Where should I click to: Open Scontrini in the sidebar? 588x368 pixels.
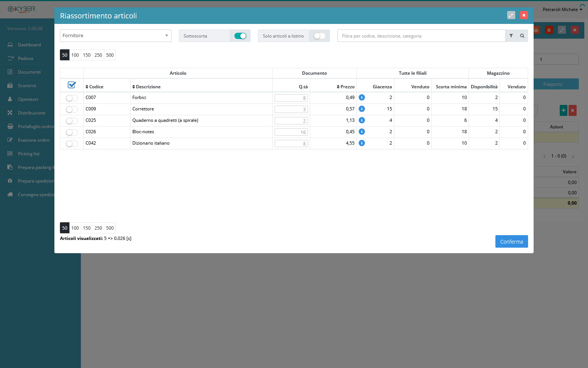pyautogui.click(x=27, y=86)
